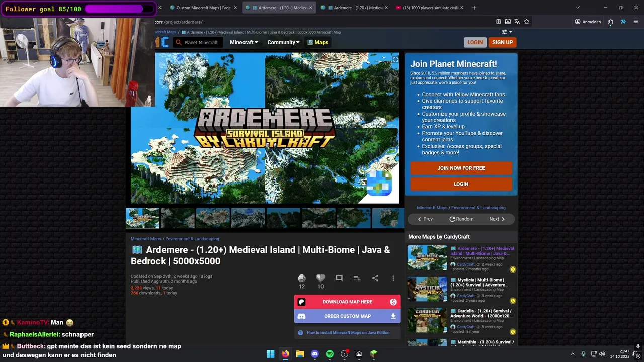Open the Firefox hamburger menu
Image resolution: width=644 pixels, height=362 pixels.
636,22
